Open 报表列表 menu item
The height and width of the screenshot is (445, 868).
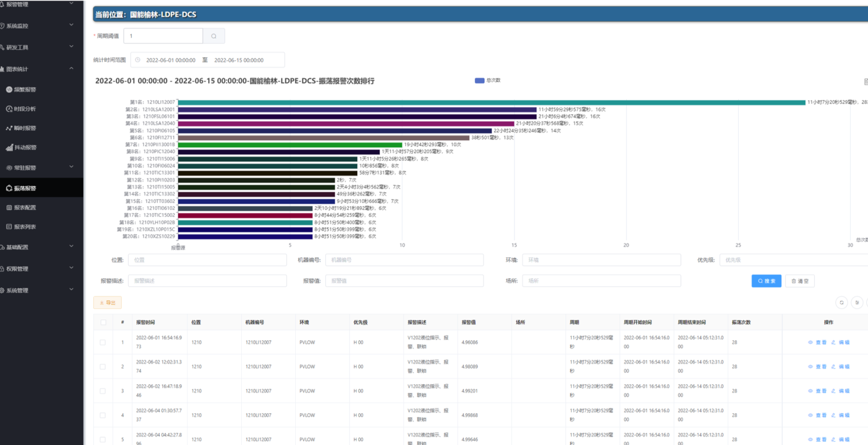[24, 227]
